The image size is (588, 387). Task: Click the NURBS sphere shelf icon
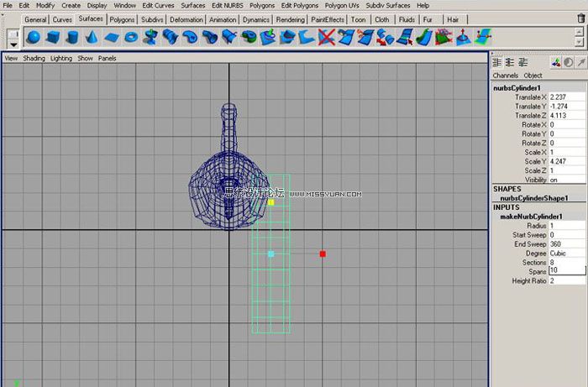[x=34, y=36]
